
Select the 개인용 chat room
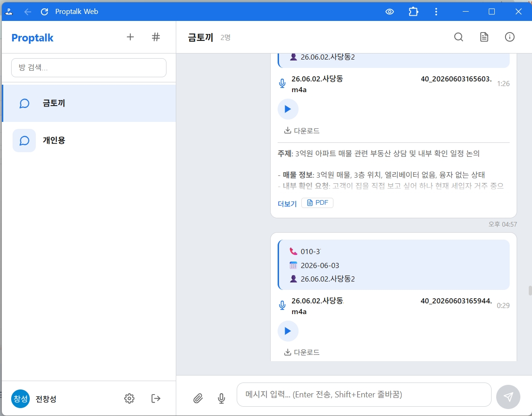coord(89,140)
